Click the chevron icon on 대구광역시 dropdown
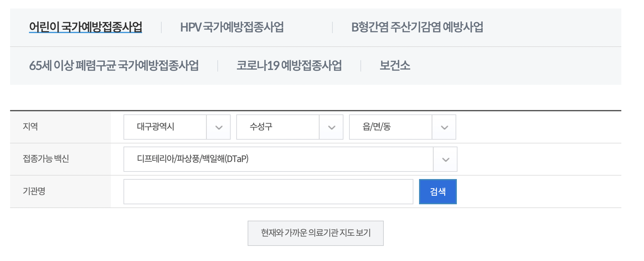This screenshot has height=261, width=644. point(219,127)
